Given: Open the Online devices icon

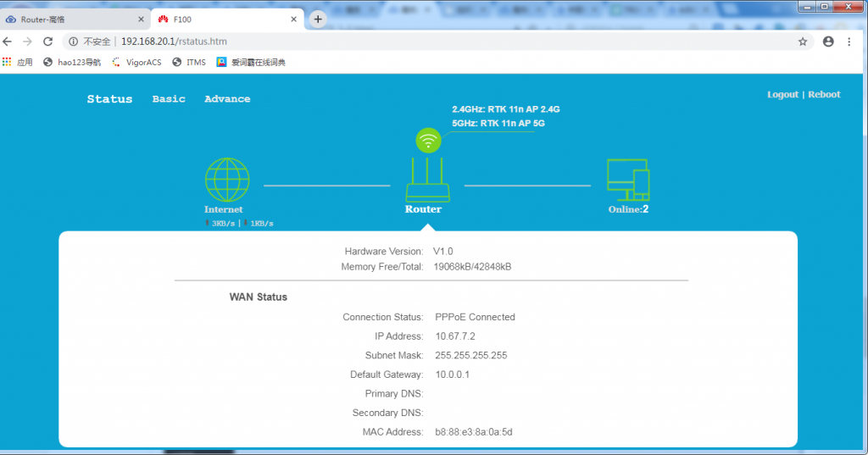Looking at the screenshot, I should click(628, 180).
